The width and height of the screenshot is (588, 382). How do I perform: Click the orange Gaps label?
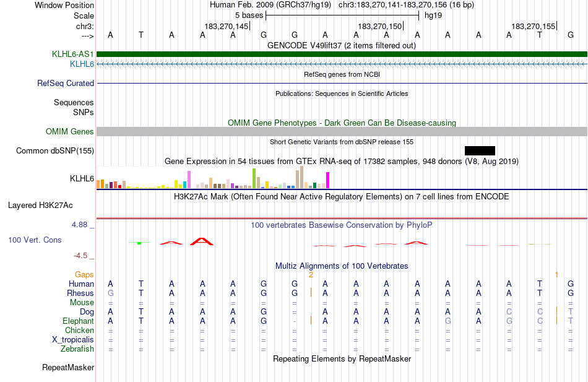tap(84, 275)
